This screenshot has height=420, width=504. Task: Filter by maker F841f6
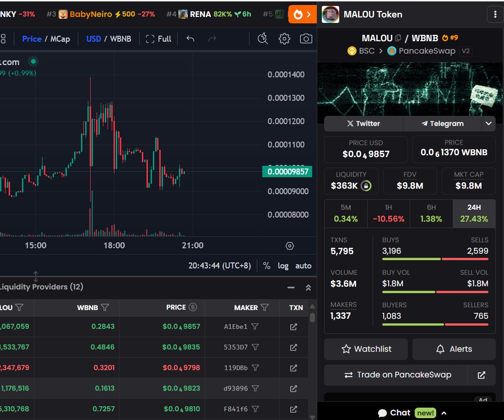(x=255, y=409)
